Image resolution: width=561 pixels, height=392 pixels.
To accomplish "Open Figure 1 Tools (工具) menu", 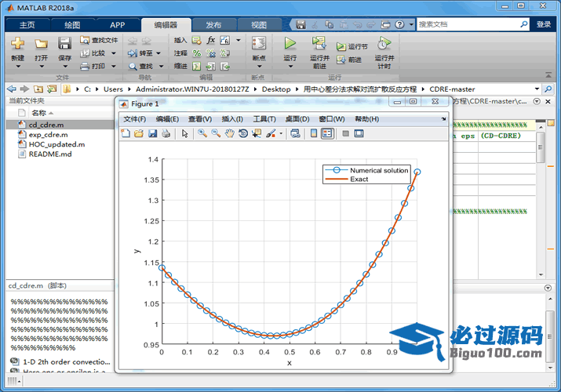I will [264, 119].
